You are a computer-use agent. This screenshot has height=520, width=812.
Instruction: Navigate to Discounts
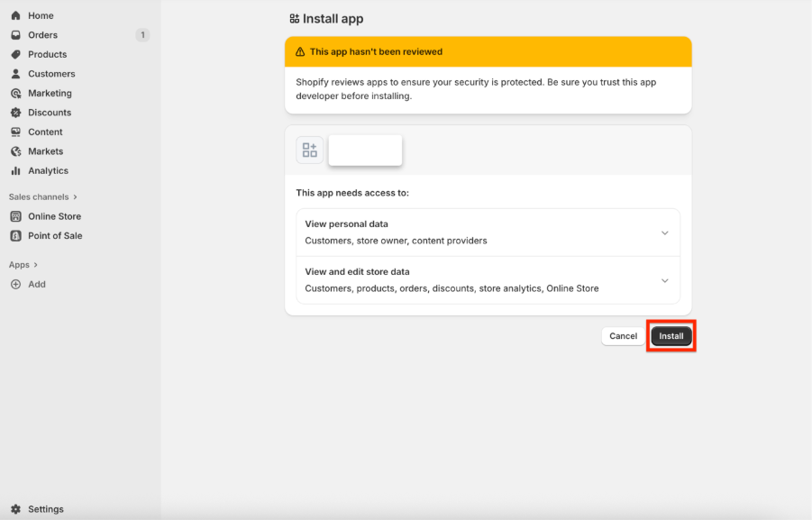[x=50, y=113]
